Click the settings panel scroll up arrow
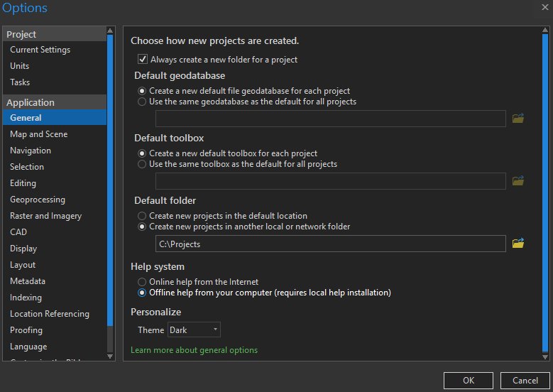Viewport: 553px width, 392px height. 545,31
